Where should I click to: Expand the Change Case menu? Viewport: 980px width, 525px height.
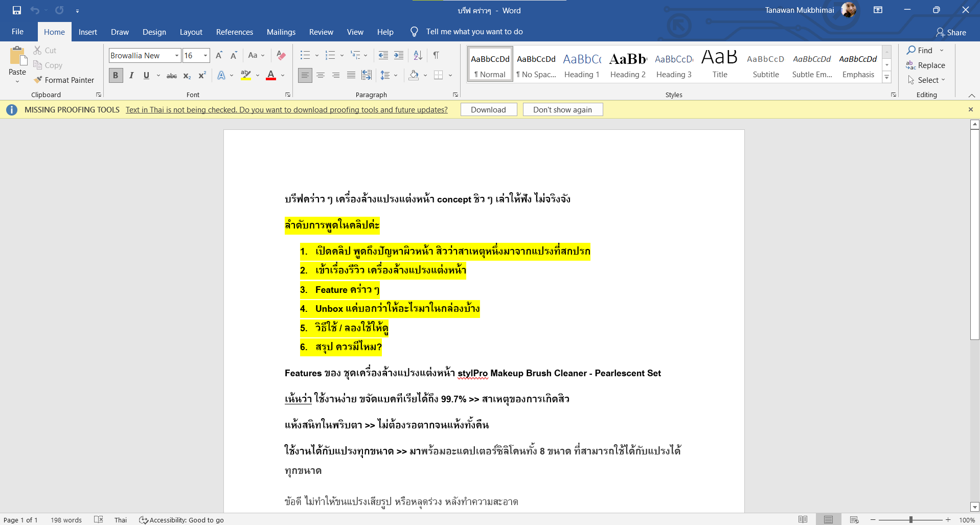coord(256,55)
